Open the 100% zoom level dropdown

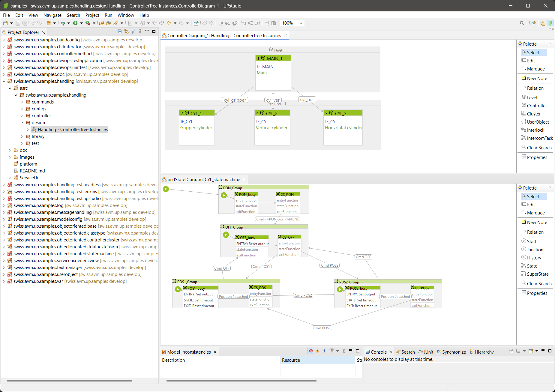301,23
